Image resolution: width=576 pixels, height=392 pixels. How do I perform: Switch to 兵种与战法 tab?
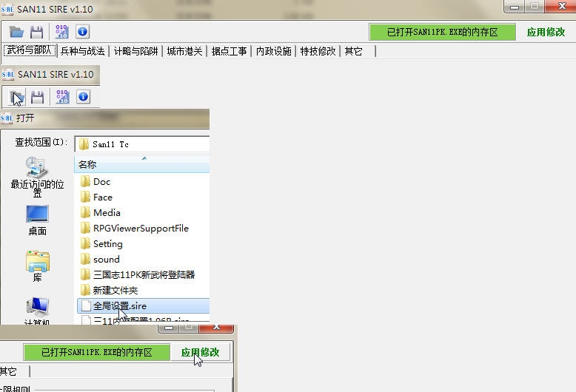pos(83,51)
